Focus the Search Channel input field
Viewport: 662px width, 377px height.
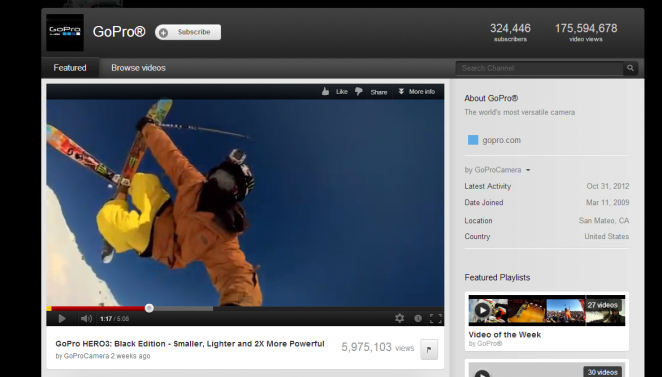[x=539, y=68]
